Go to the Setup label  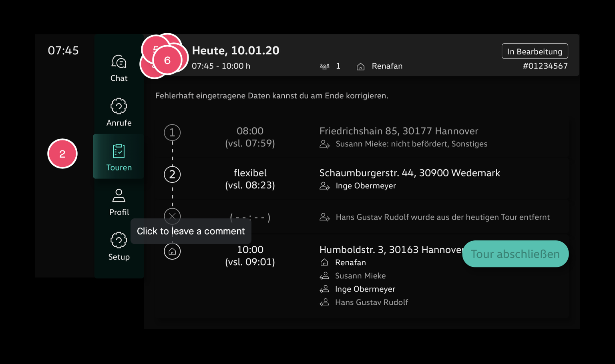tap(119, 257)
